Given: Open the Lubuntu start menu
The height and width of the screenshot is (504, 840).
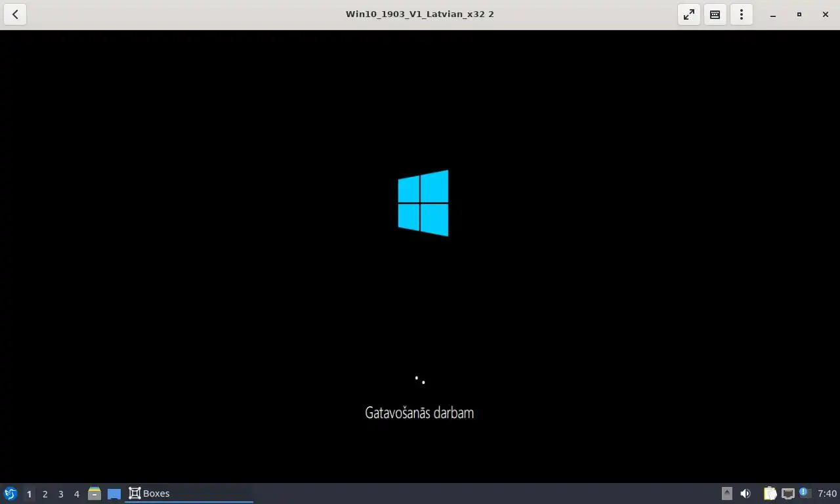Looking at the screenshot, I should [x=10, y=493].
